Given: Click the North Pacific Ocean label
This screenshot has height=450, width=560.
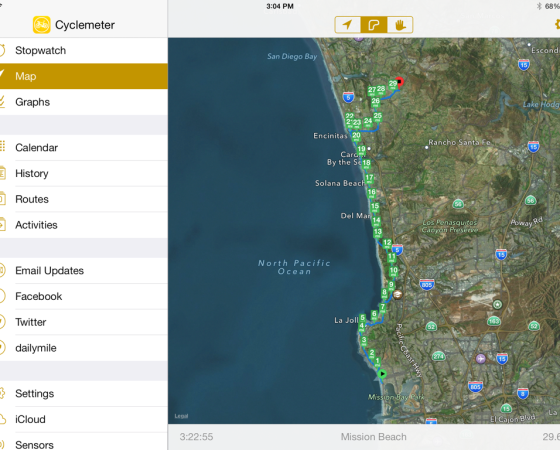Looking at the screenshot, I should tap(294, 267).
